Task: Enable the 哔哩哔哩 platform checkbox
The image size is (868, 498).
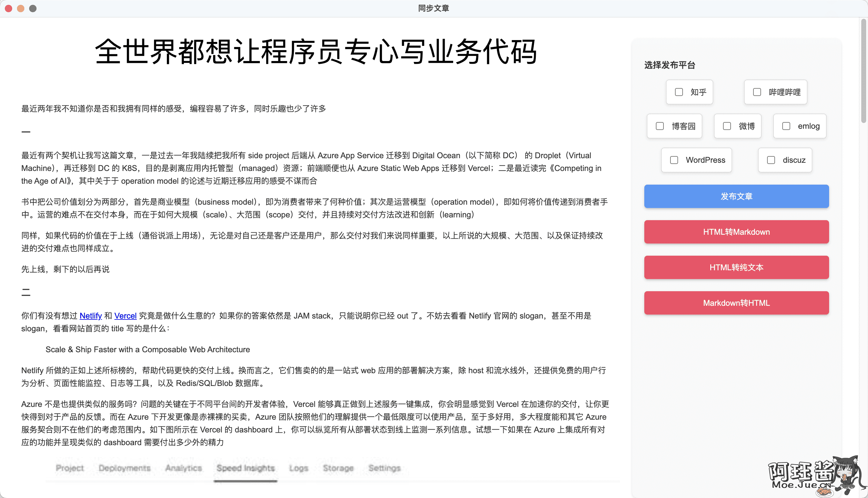Action: [x=757, y=92]
